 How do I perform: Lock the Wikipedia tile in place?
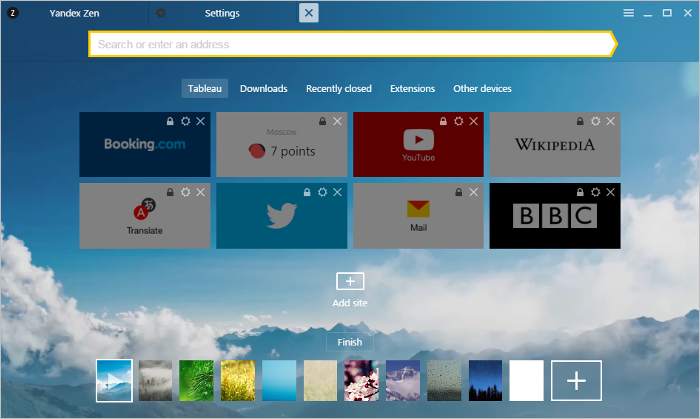pos(580,121)
